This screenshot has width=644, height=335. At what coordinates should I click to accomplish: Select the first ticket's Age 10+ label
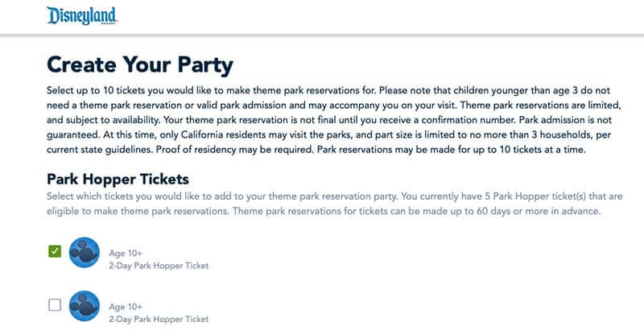[126, 253]
